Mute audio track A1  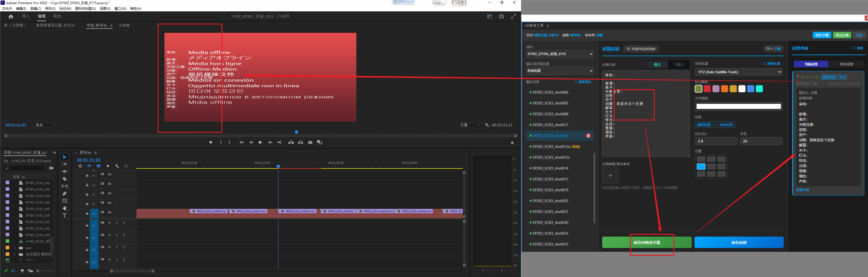110,223
